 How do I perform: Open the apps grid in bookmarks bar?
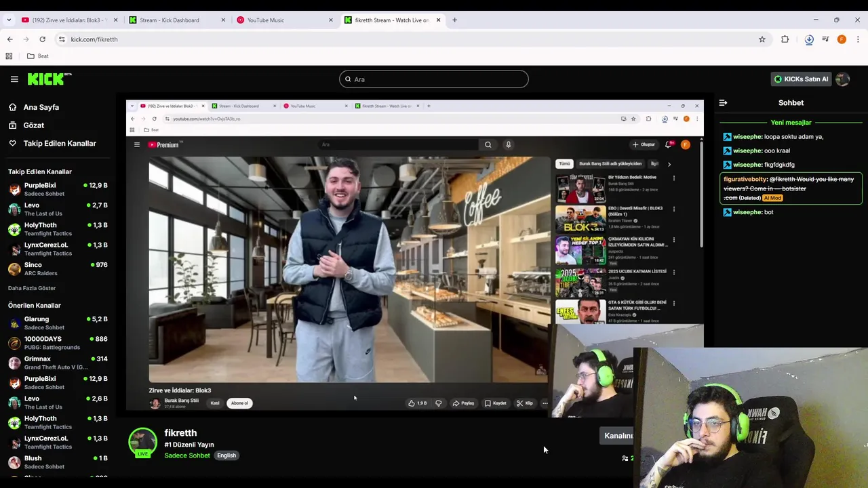(9, 56)
